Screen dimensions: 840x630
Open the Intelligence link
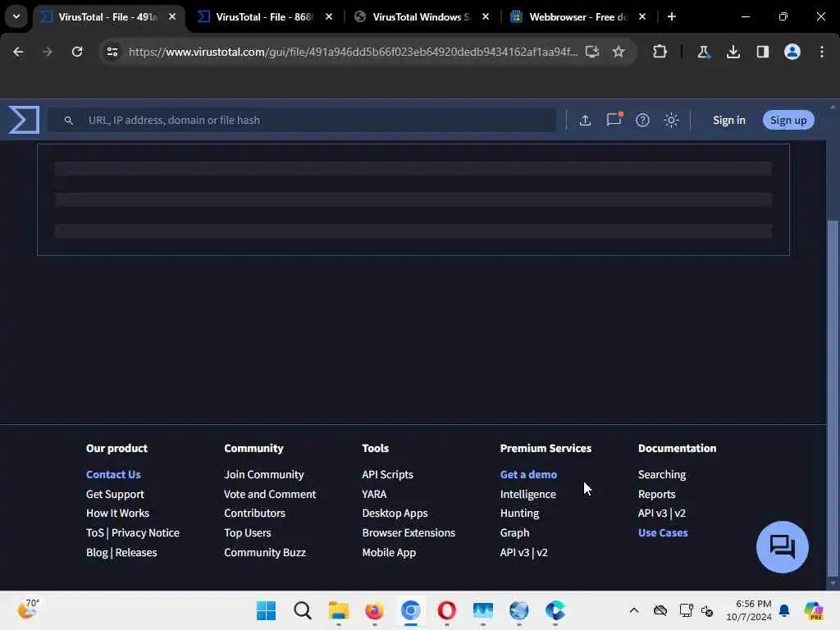pos(527,494)
